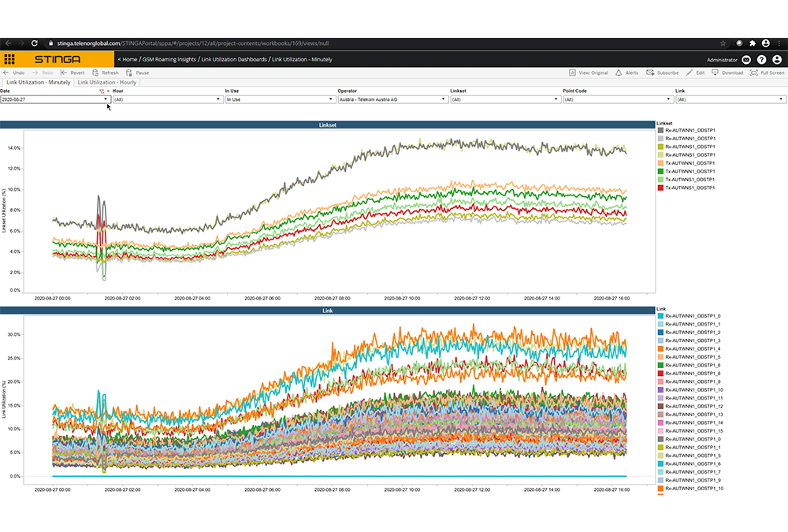Open the STINGA app grid launcher
This screenshot has width=788, height=532.
pyautogui.click(x=9, y=59)
